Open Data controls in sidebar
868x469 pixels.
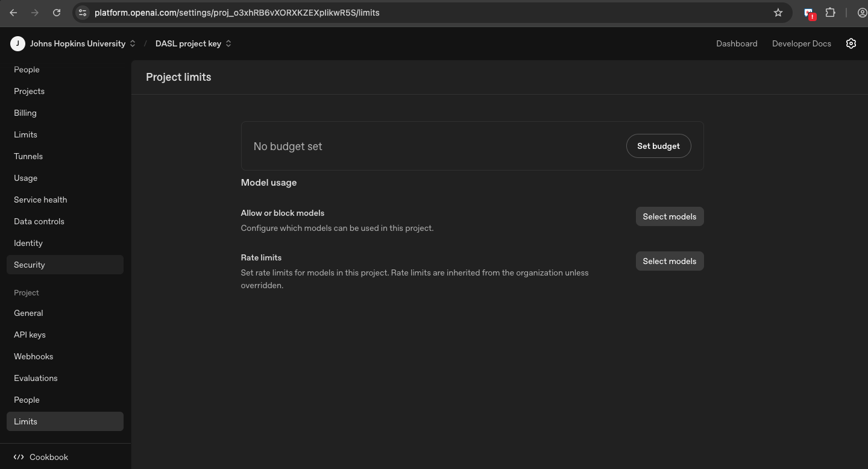coord(65,221)
